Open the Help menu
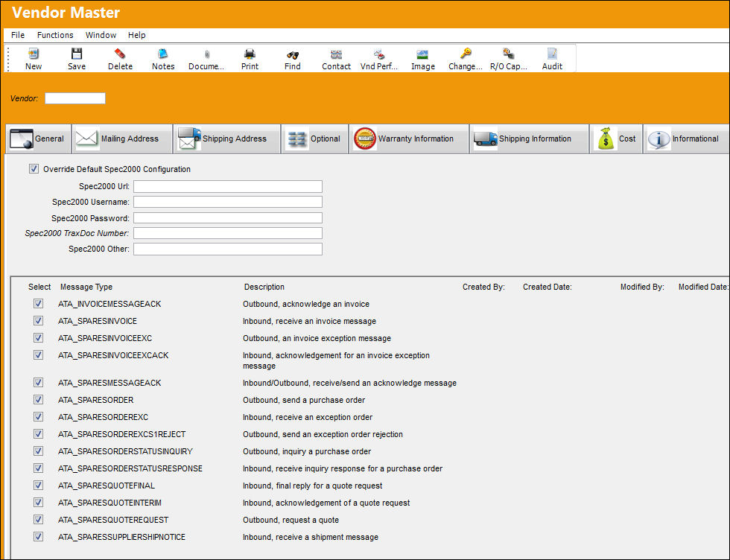 pos(137,35)
